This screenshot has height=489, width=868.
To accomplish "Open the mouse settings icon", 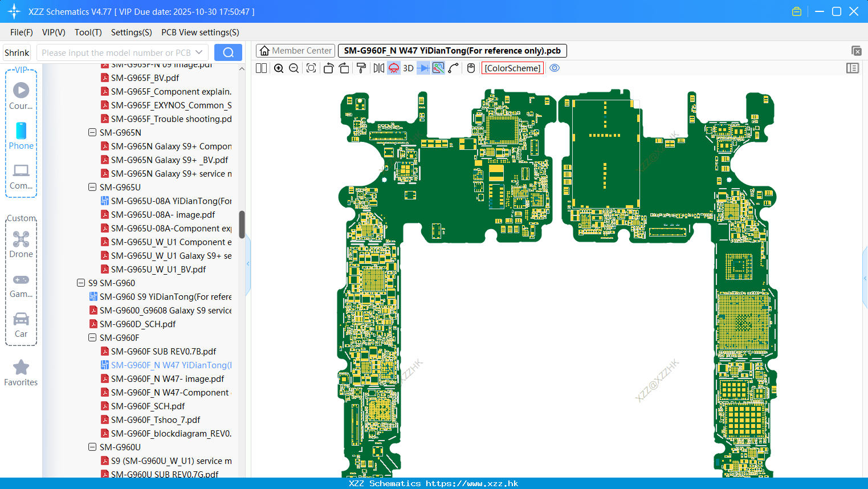I will click(x=471, y=68).
